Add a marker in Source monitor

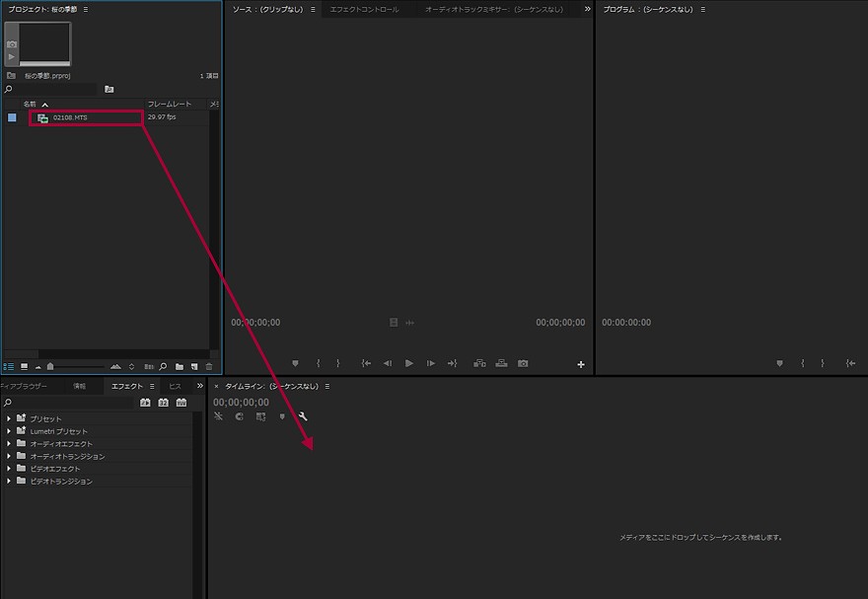[295, 364]
